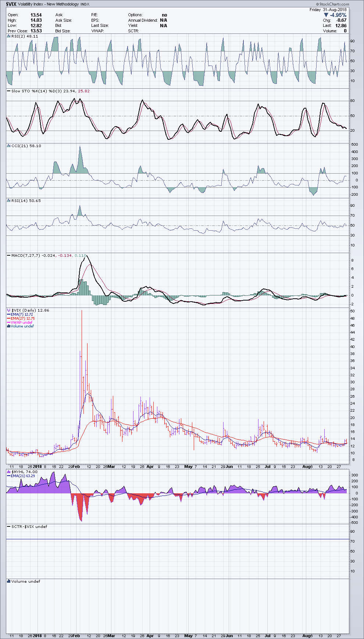Click the CCI(21) indicator legend icon

click(9, 146)
